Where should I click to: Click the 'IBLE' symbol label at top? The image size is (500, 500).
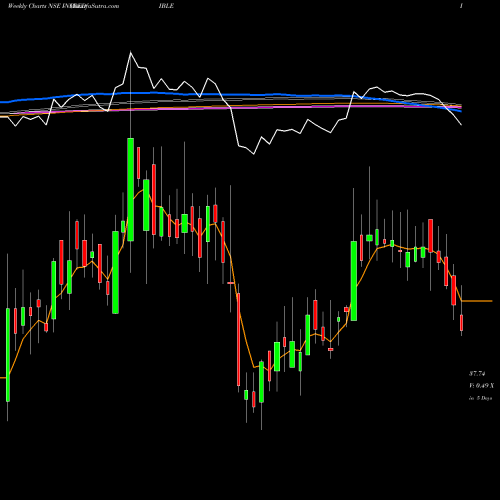tap(166, 6)
